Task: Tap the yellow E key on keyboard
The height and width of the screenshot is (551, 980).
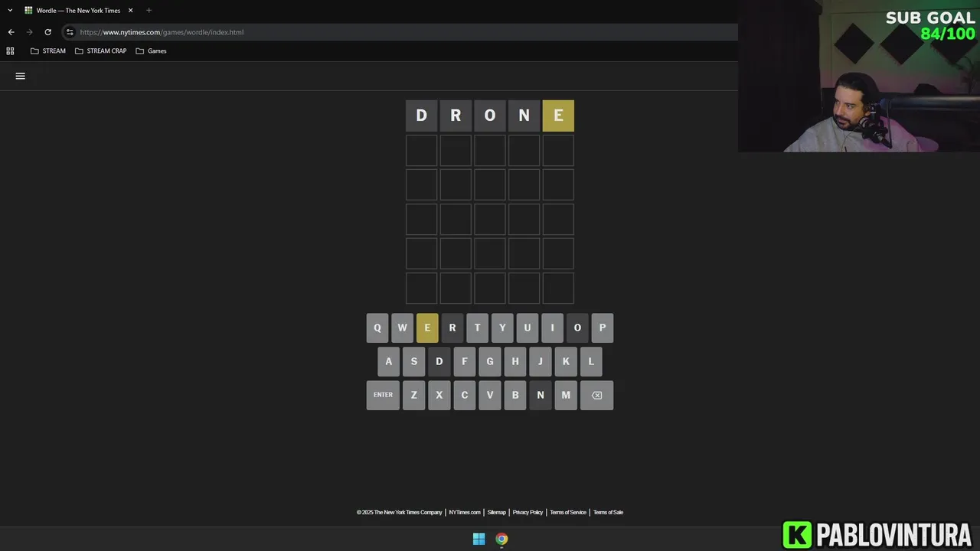Action: click(x=427, y=328)
